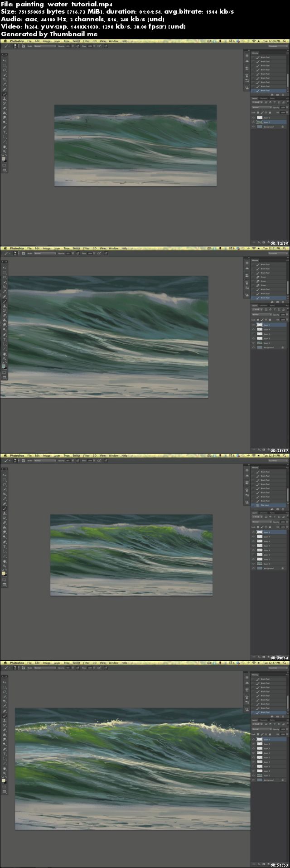The width and height of the screenshot is (290, 868).
Task: Switch to the Channels tab in the 12:47 PM frame
Action: [263, 720]
